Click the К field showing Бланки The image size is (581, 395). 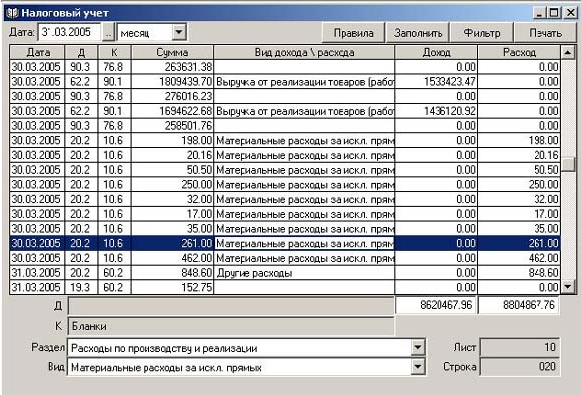coord(231,326)
